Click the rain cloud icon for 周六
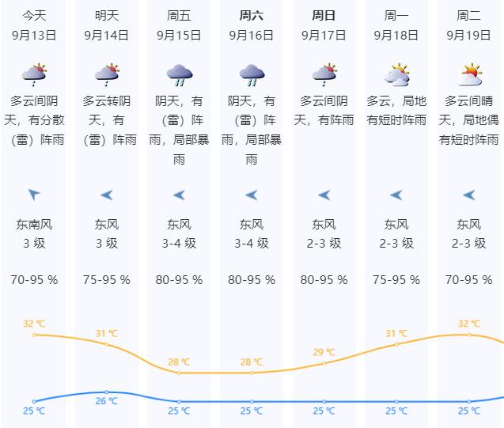This screenshot has width=504, height=428. tap(252, 75)
